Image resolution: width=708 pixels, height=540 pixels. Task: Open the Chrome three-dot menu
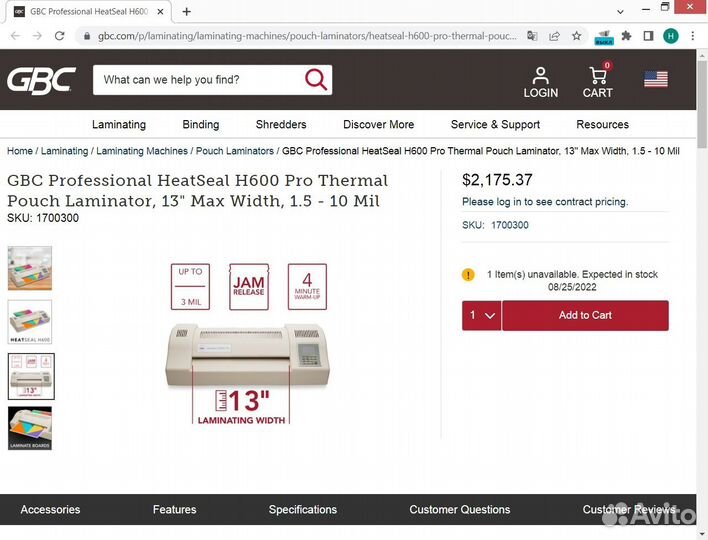693,36
